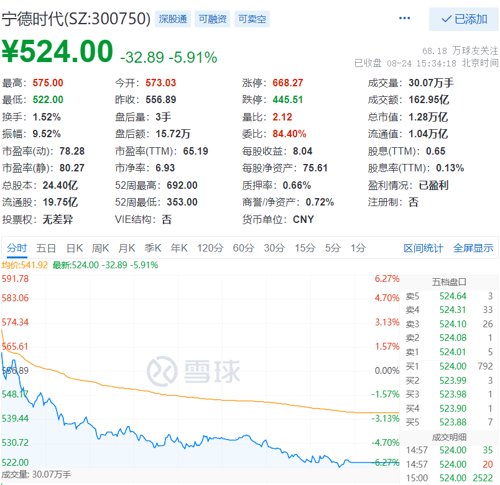This screenshot has height=485, width=500.
Task: Click the 跌停 value 445.51
Action: click(288, 100)
